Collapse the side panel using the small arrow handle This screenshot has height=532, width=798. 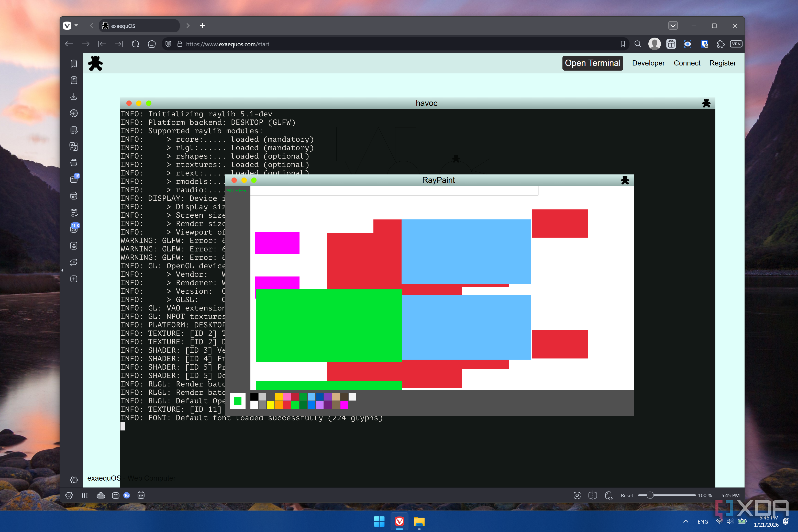[x=62, y=270]
